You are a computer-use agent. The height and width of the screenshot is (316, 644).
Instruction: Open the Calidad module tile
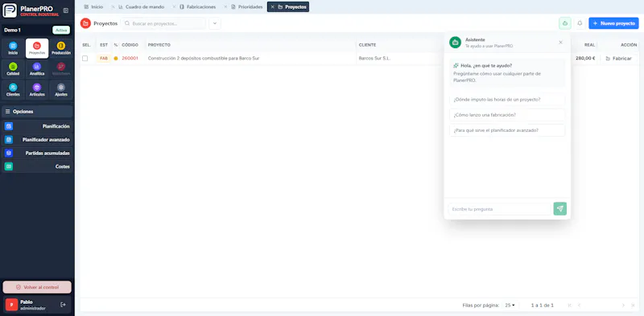pyautogui.click(x=13, y=69)
